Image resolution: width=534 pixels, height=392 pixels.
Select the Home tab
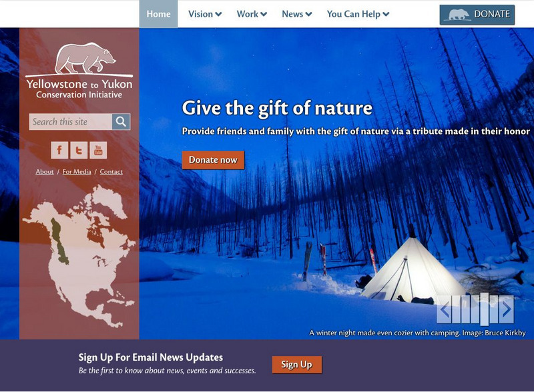[158, 14]
